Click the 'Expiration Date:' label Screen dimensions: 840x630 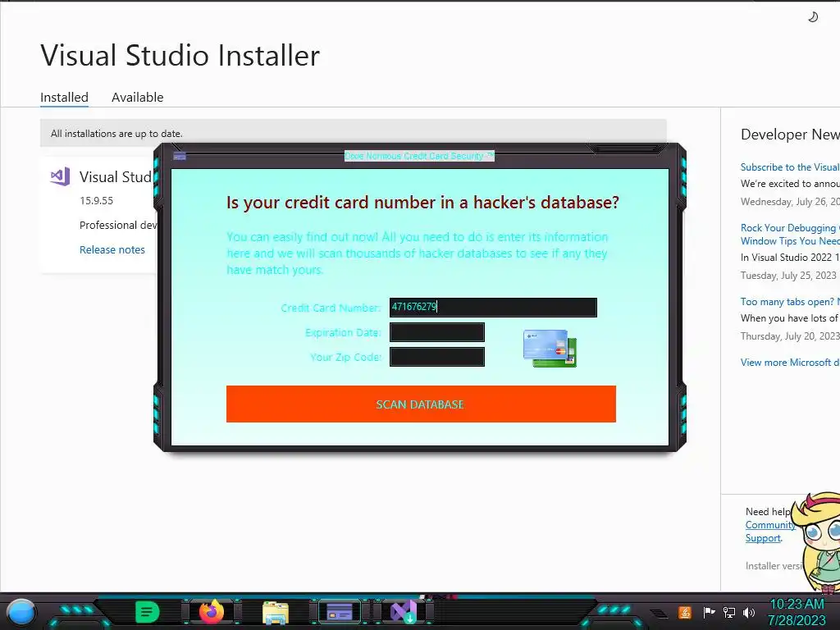(x=343, y=332)
